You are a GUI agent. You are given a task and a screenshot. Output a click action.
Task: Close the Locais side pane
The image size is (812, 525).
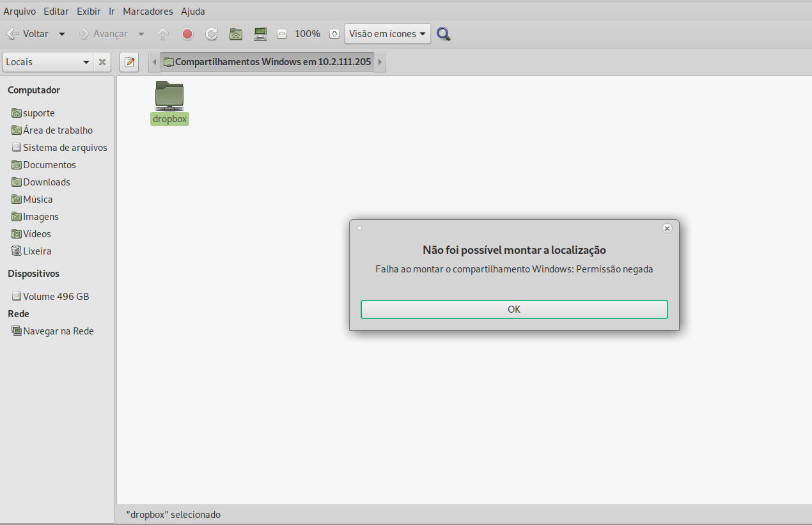(102, 62)
